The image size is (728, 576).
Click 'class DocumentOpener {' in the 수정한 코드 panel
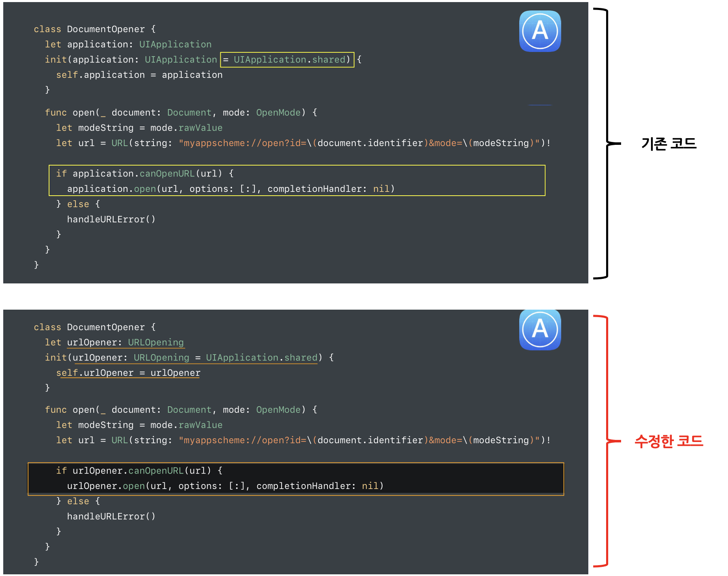click(x=95, y=327)
